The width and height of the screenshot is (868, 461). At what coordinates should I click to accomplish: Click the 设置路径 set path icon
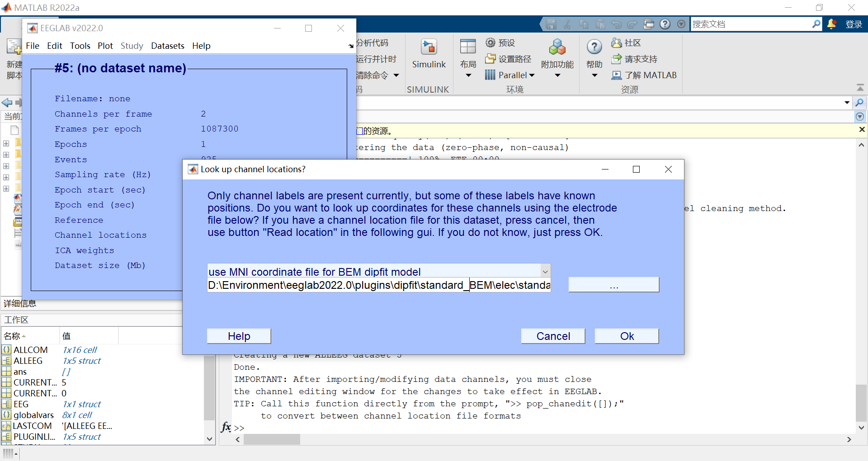click(x=490, y=59)
